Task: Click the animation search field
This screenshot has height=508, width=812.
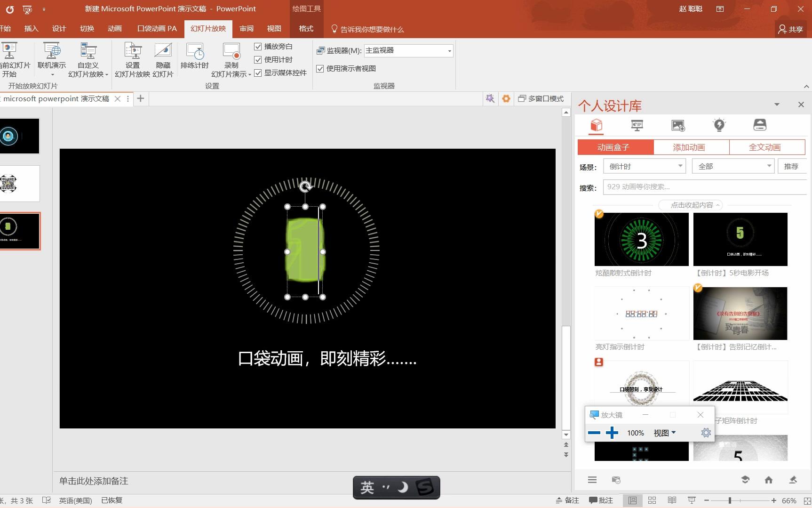Action: (705, 187)
